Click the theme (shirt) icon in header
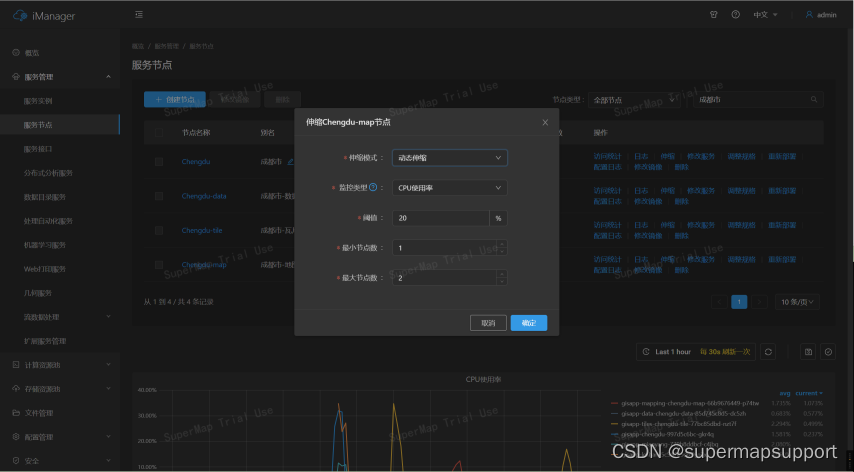 coord(714,15)
